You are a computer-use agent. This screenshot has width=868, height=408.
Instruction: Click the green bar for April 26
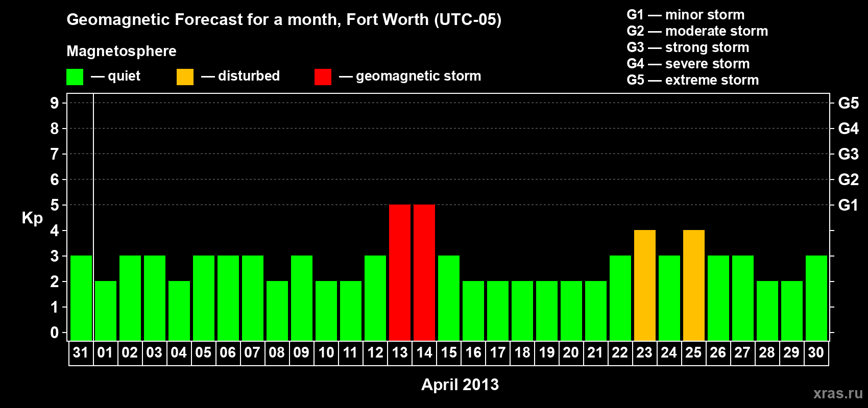coord(718,298)
